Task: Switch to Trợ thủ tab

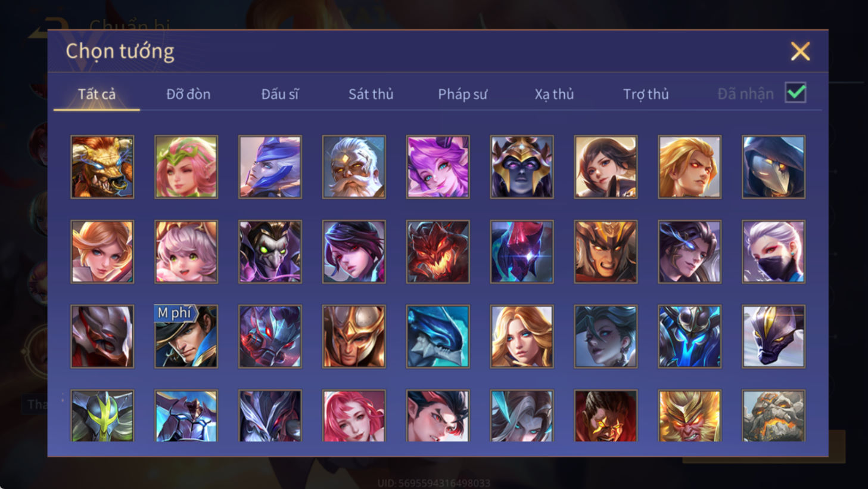Action: [x=646, y=94]
